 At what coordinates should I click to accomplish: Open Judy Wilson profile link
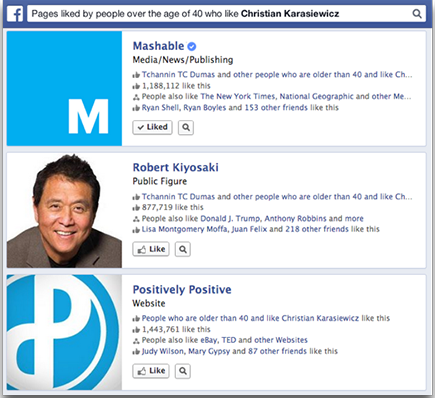pos(163,351)
